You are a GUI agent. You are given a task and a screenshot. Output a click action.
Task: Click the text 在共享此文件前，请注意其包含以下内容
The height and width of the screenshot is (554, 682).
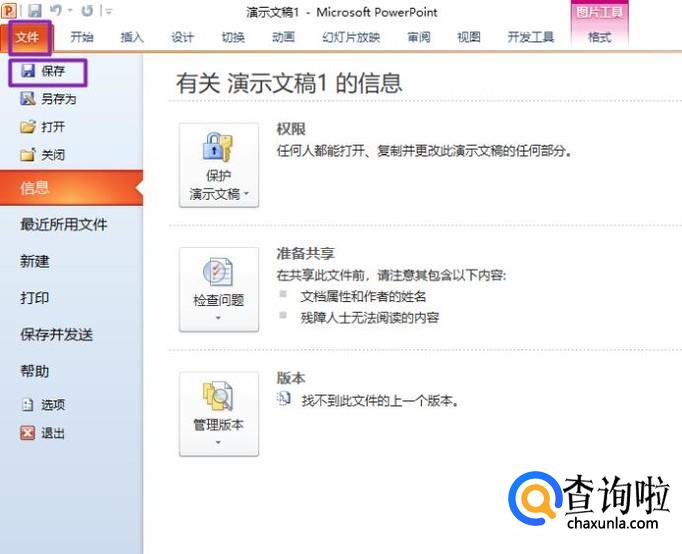pos(391,275)
